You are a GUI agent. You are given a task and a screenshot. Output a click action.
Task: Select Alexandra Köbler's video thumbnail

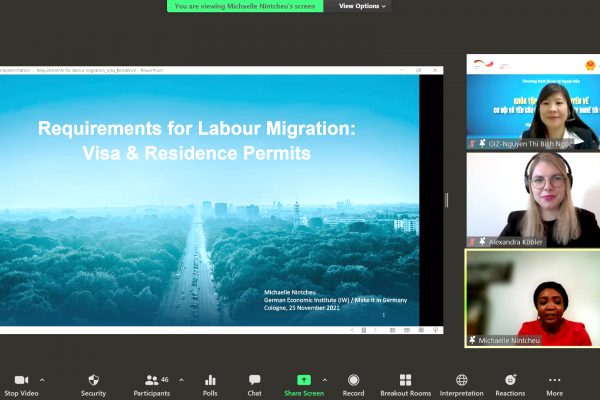click(532, 200)
